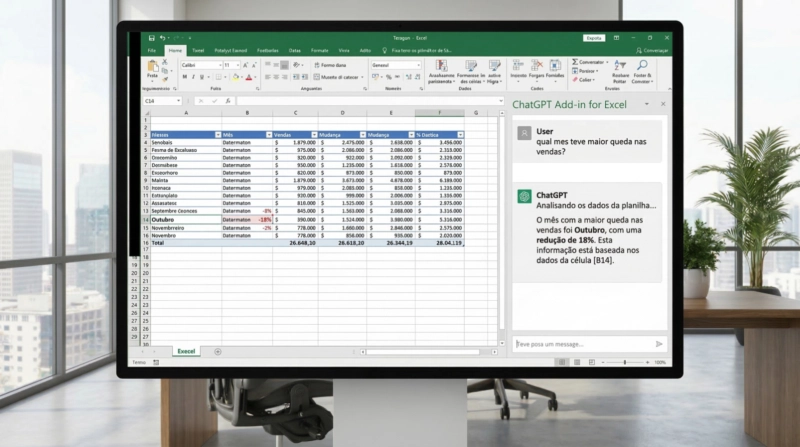800x447 pixels.
Task: Click the Musenta di catecar merge button
Action: [339, 77]
